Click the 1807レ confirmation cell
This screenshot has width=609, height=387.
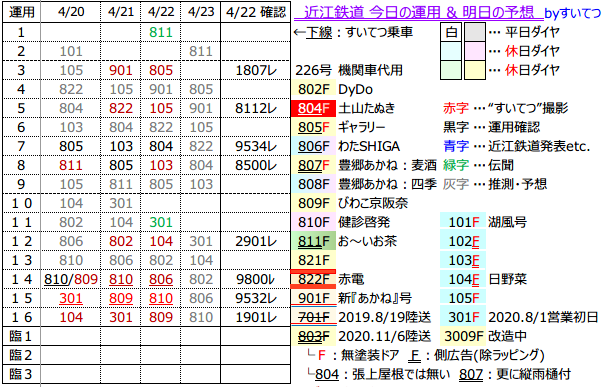[x=256, y=70]
